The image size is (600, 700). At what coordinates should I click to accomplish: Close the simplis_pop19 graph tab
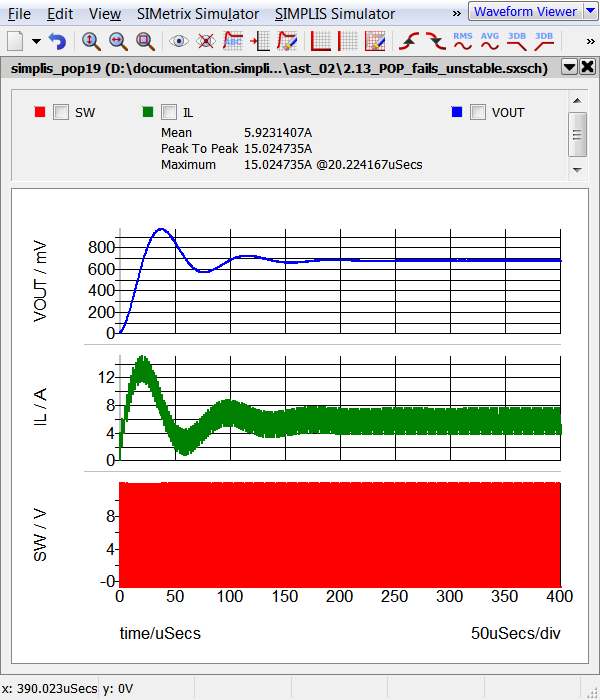pos(587,67)
